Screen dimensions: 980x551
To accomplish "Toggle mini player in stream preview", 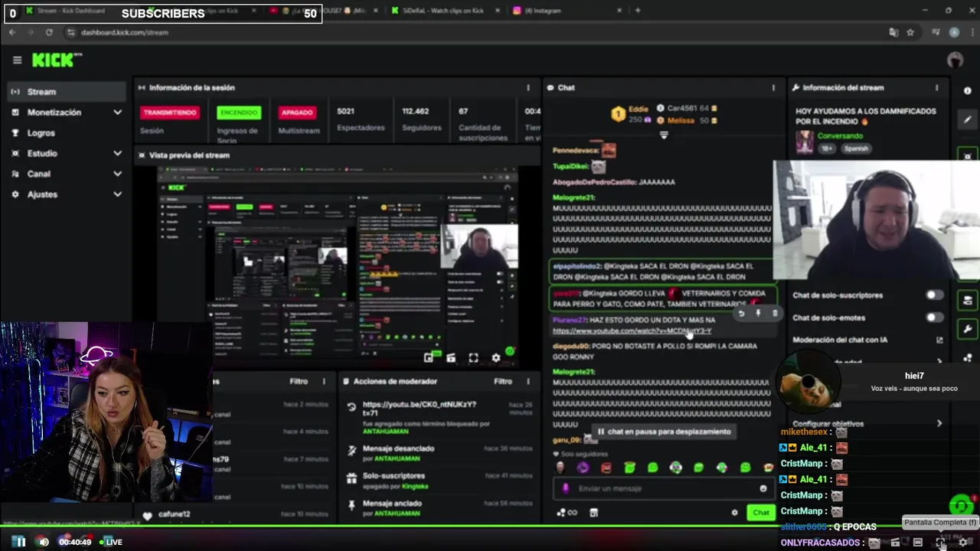I will 429,357.
